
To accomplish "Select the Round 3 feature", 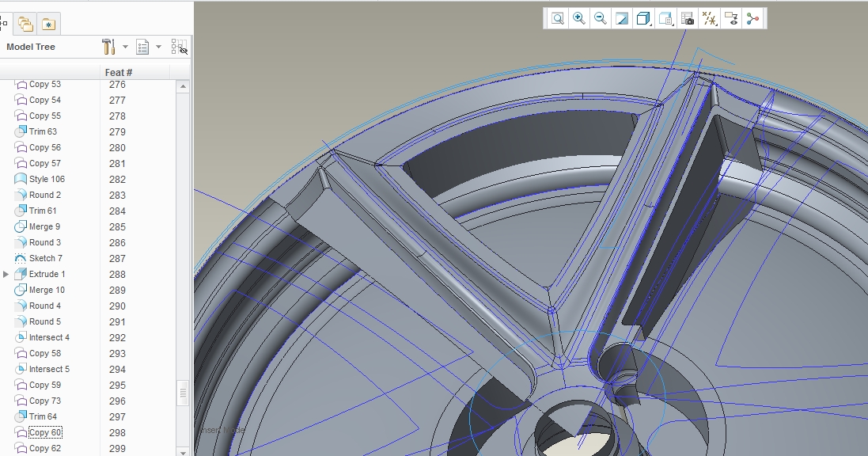I will pyautogui.click(x=45, y=242).
